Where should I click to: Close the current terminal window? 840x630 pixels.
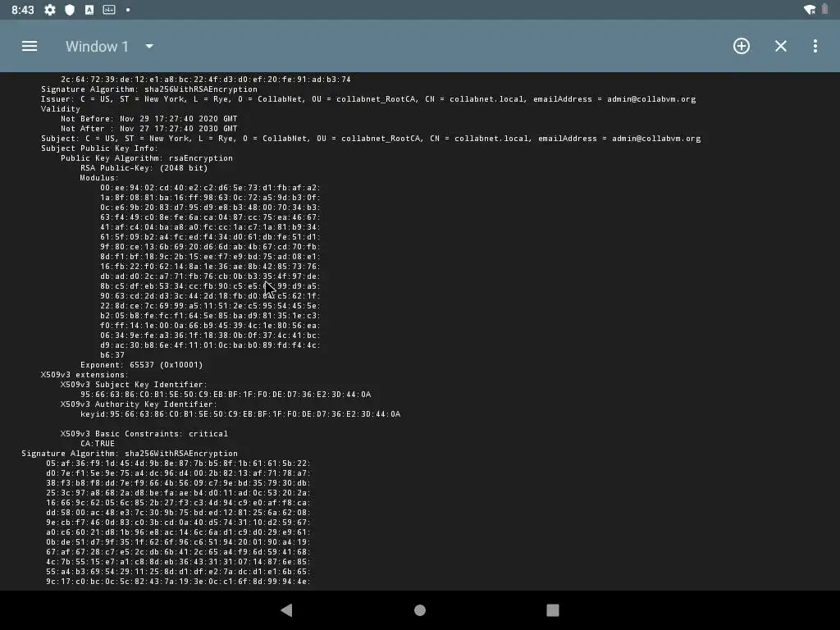pyautogui.click(x=781, y=46)
